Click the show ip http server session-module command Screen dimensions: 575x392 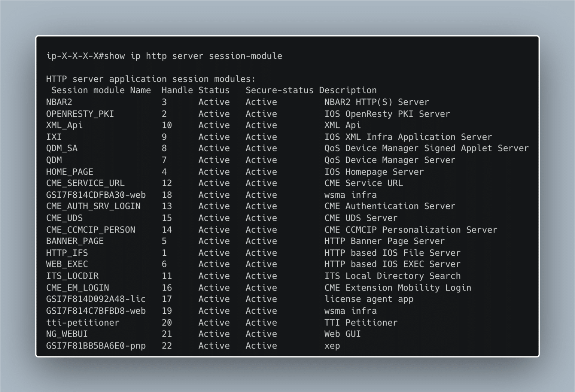(193, 56)
